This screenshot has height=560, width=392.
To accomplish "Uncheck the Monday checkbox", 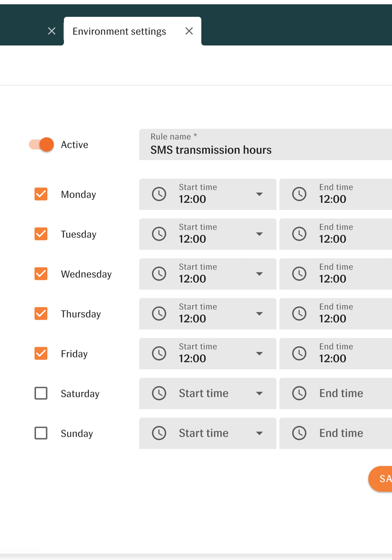I will (x=41, y=194).
